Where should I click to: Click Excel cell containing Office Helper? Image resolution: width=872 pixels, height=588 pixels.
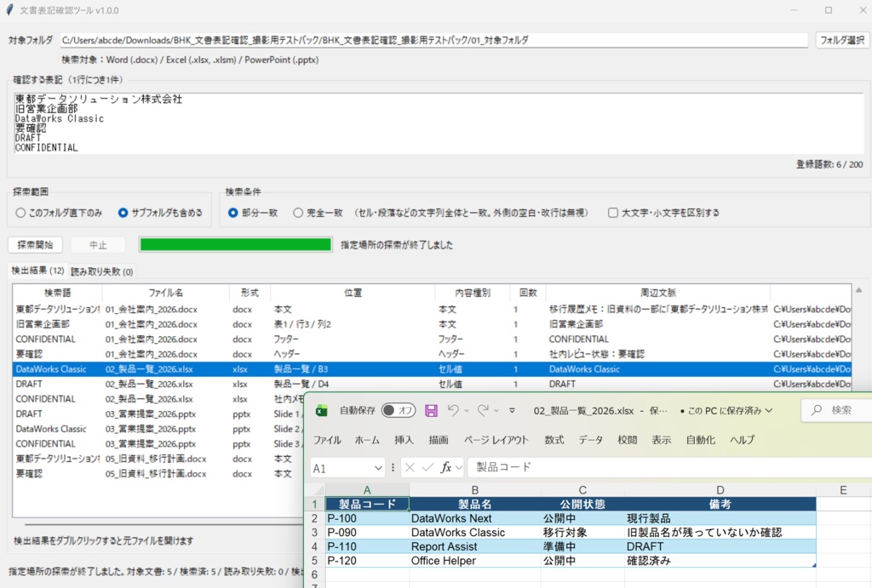tap(475, 561)
